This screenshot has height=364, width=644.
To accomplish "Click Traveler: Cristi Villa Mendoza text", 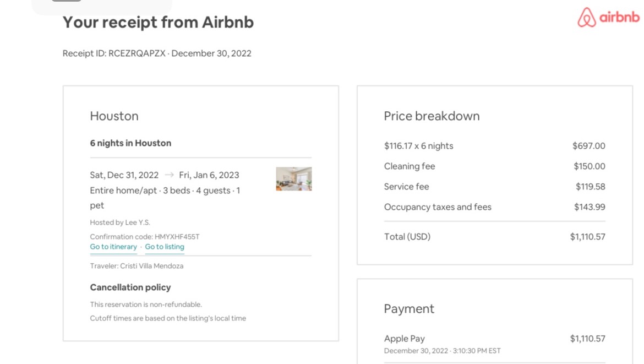I will coord(137,266).
